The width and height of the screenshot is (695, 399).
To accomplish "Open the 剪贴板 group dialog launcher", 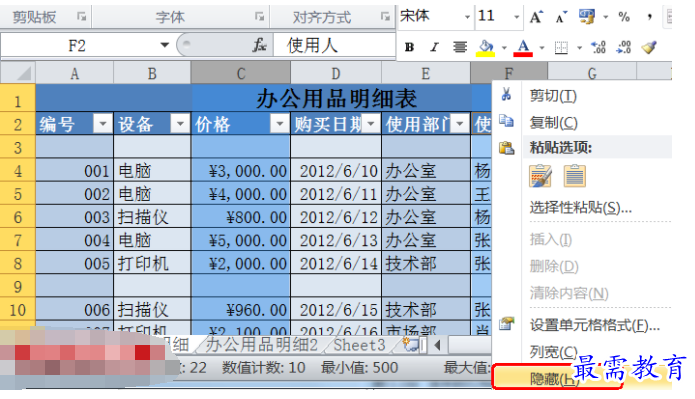I will pyautogui.click(x=81, y=17).
